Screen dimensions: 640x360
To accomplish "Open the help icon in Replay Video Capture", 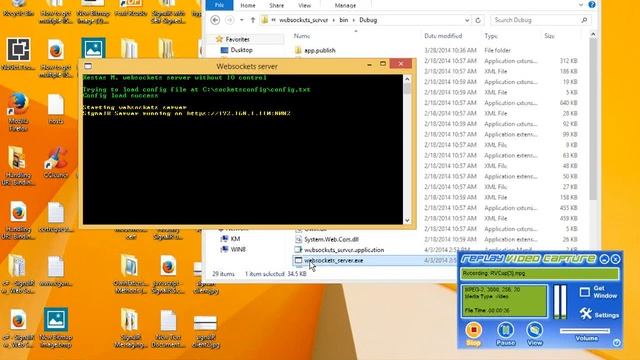I will [x=617, y=343].
